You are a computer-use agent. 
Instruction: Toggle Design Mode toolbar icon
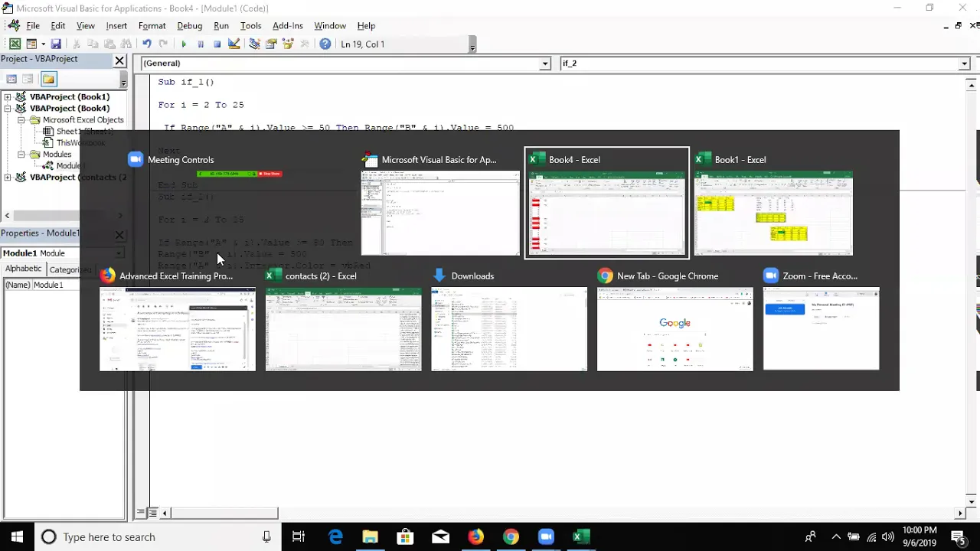[x=234, y=44]
